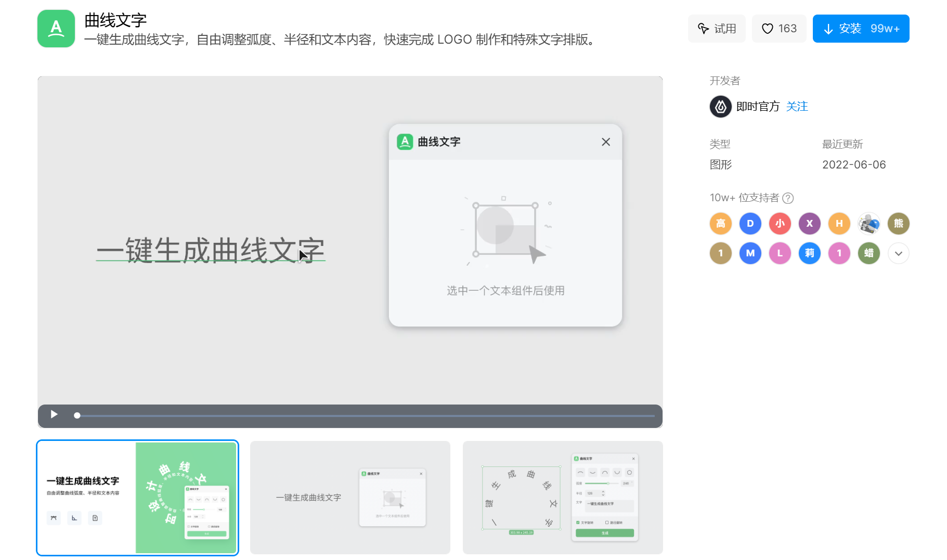This screenshot has width=947, height=560.
Task: Click the green 蜡 supporter avatar
Action: 868,253
